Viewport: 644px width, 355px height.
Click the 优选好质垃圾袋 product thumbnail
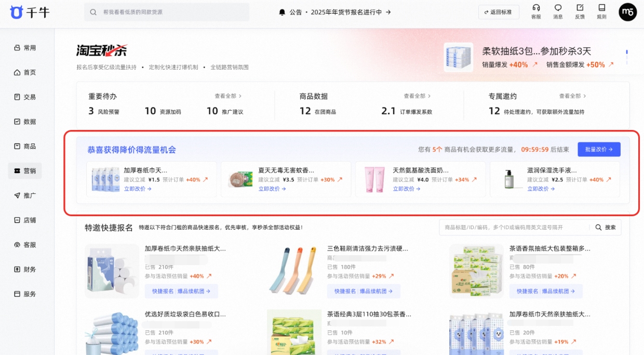pos(112,333)
